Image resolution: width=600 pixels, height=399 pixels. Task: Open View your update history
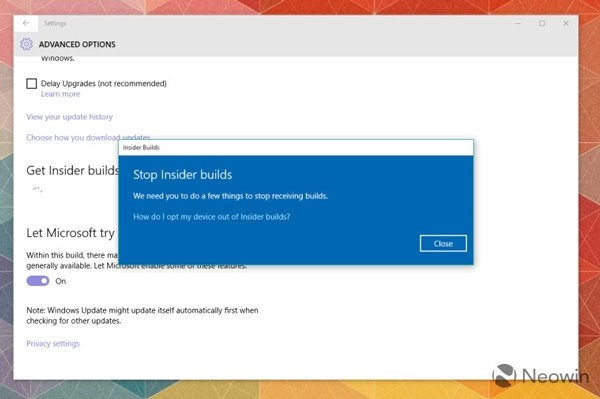pos(69,117)
